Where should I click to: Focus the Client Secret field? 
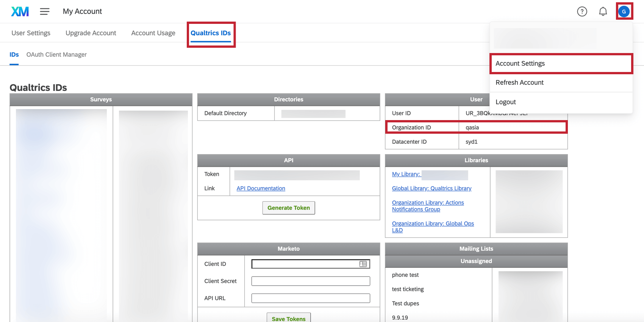coord(311,281)
